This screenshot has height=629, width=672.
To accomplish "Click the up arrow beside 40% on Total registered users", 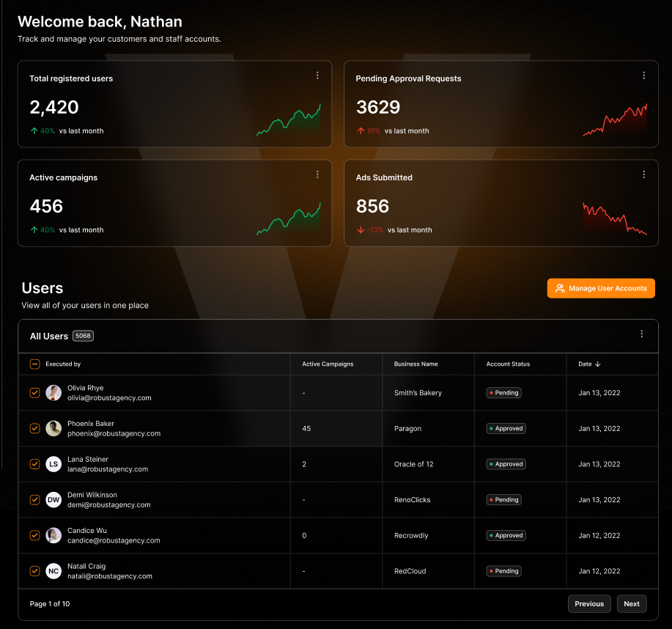I will coord(34,130).
